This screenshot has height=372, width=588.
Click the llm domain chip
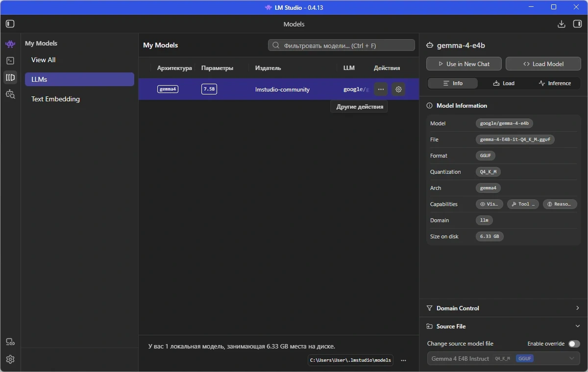(484, 220)
